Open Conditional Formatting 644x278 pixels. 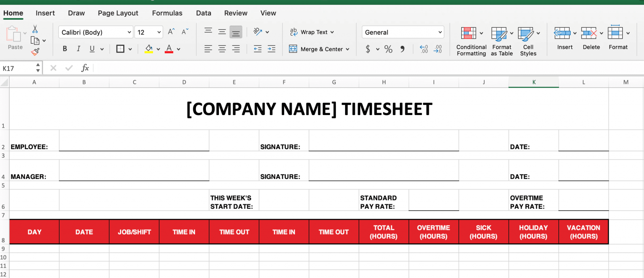click(x=471, y=42)
